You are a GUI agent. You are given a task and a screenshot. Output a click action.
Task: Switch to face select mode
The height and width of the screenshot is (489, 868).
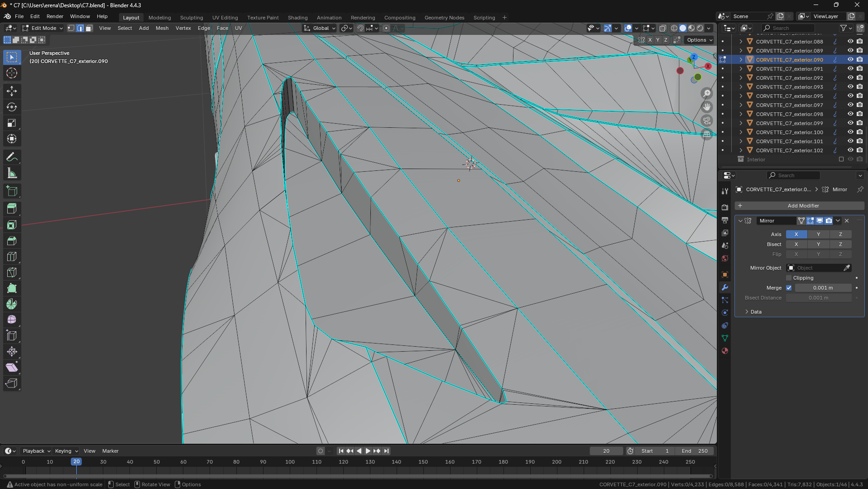[x=89, y=28]
